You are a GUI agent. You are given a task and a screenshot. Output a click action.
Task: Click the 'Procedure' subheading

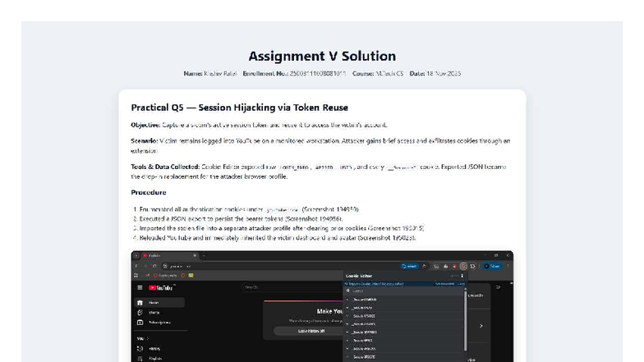[x=148, y=192]
